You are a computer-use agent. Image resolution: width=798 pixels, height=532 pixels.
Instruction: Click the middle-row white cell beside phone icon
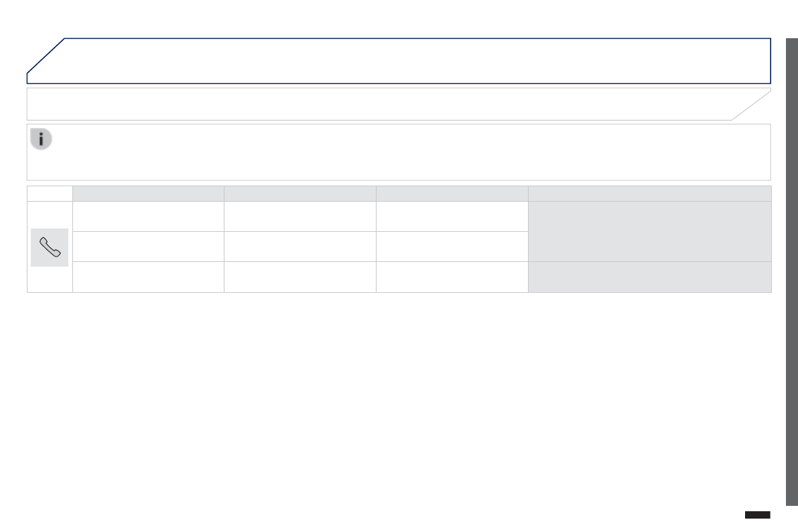point(148,247)
